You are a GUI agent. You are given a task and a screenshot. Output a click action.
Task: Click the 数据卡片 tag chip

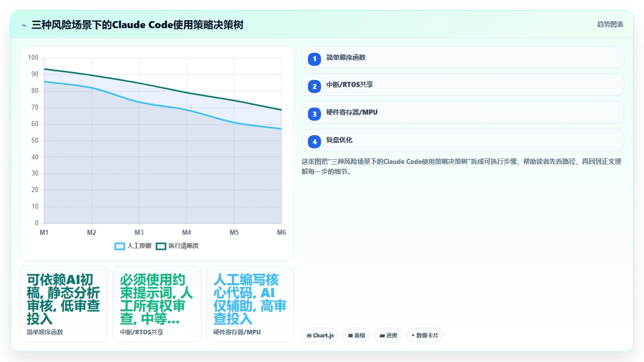425,335
